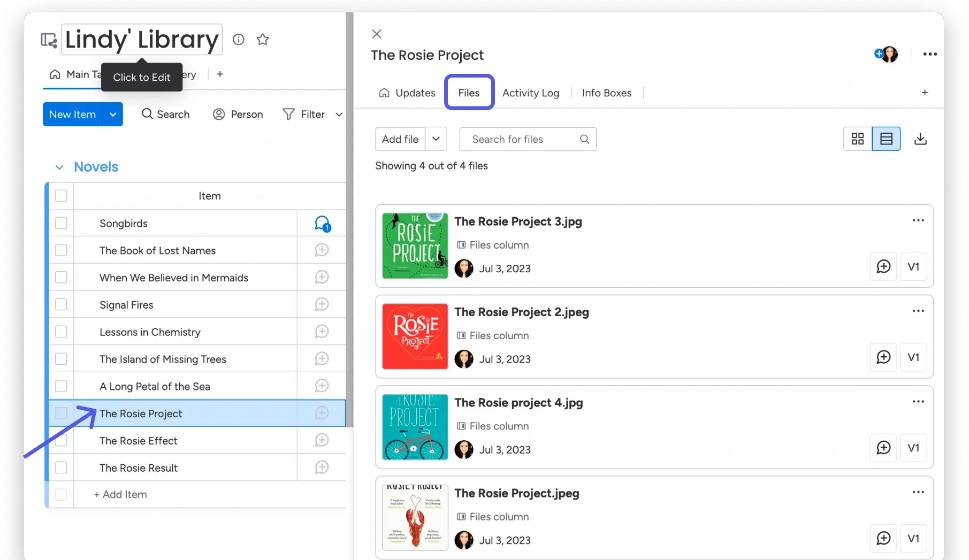
Task: Check the Lessons in Chemistry checkbox
Action: (x=61, y=332)
